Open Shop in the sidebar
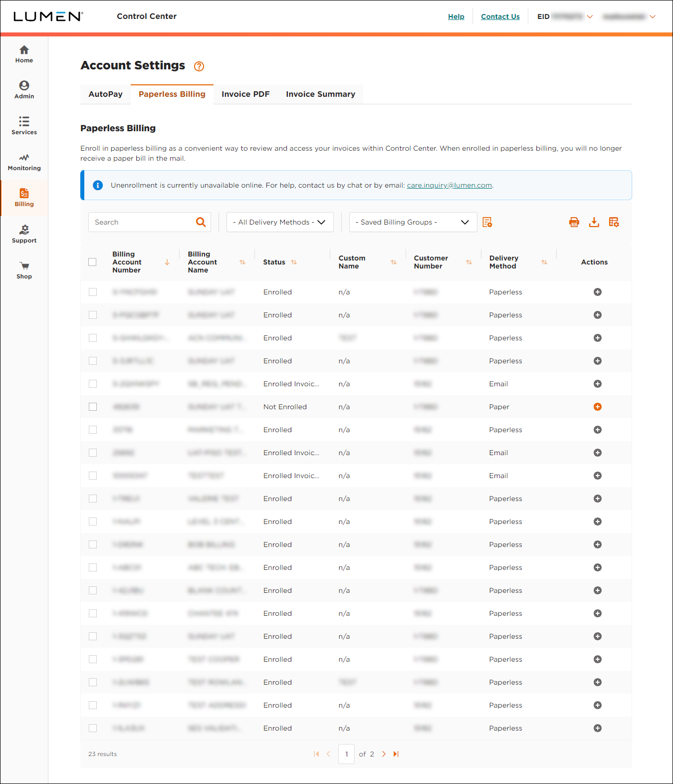This screenshot has height=784, width=673. point(24,270)
